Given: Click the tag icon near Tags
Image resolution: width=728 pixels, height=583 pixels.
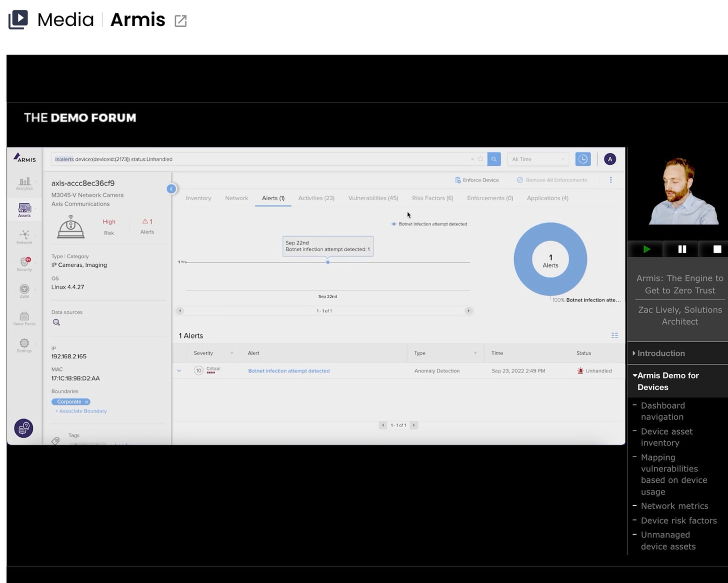Looking at the screenshot, I should click(55, 441).
